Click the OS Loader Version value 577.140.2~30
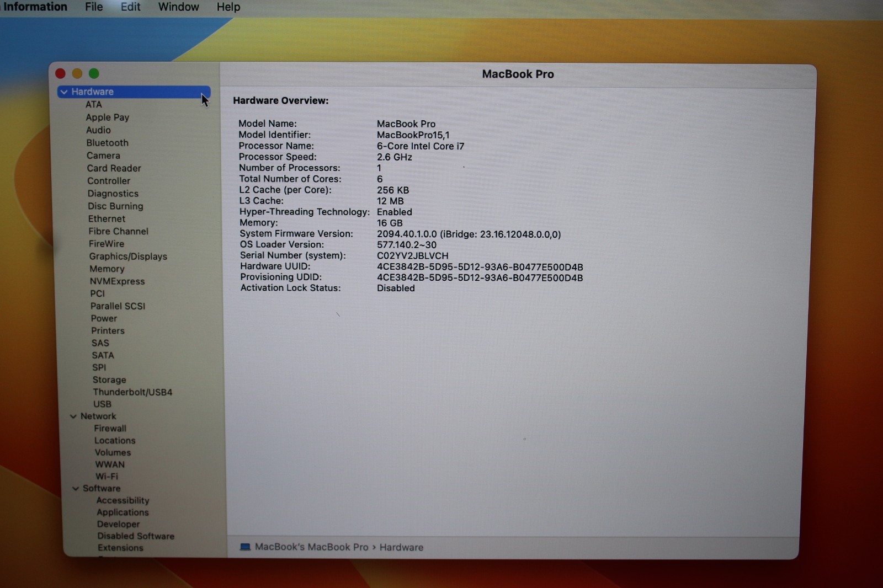 pos(406,245)
